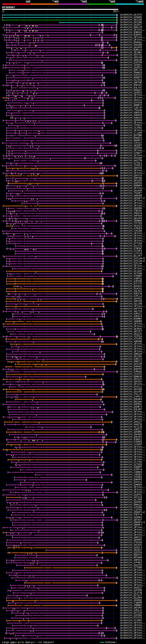Select hit UniRef100_B6KLS9
The image size is (146, 644).
[131, 27]
